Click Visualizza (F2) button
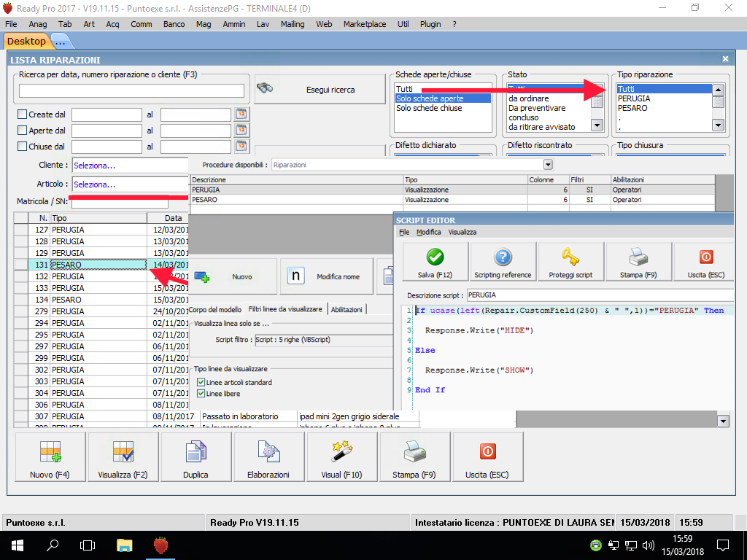 tap(123, 457)
